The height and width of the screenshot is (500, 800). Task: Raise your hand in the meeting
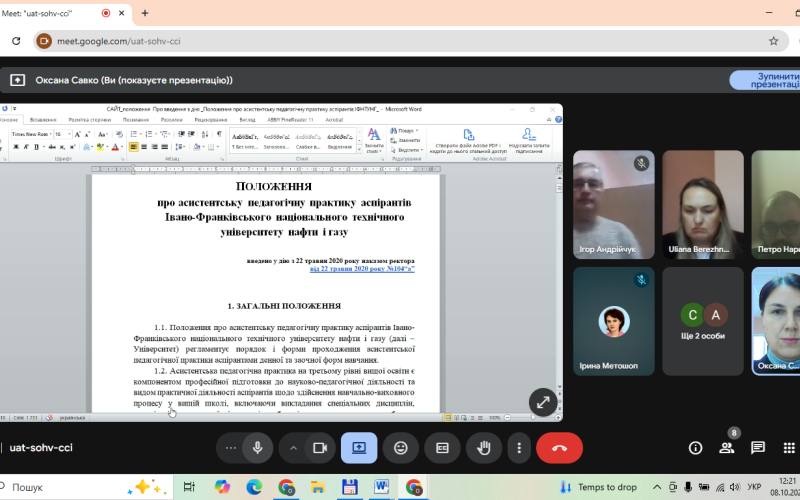click(483, 447)
